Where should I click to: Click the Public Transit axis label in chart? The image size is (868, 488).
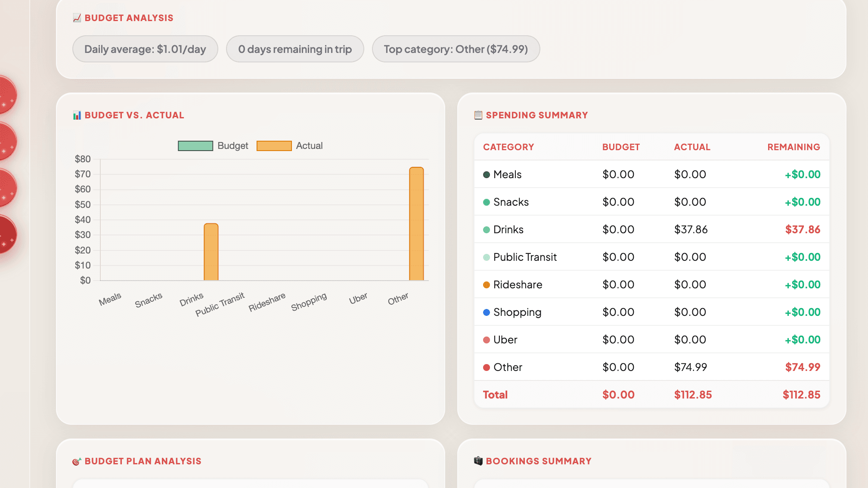(x=220, y=304)
